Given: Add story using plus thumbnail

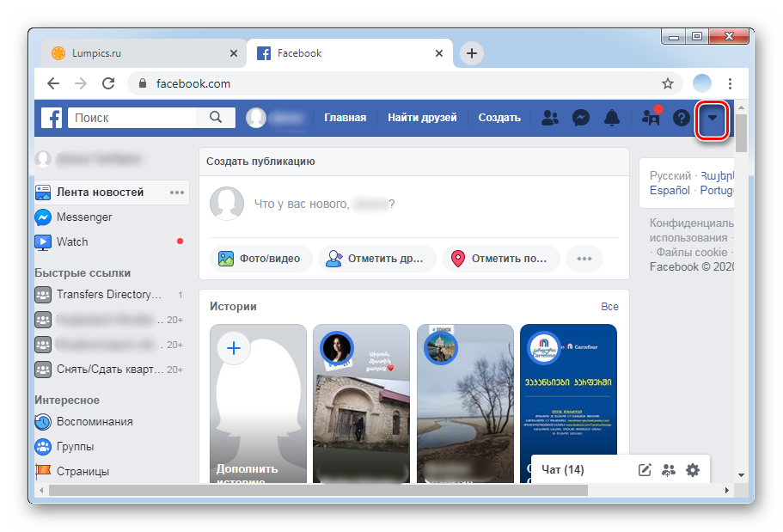Looking at the screenshot, I should coord(234,349).
